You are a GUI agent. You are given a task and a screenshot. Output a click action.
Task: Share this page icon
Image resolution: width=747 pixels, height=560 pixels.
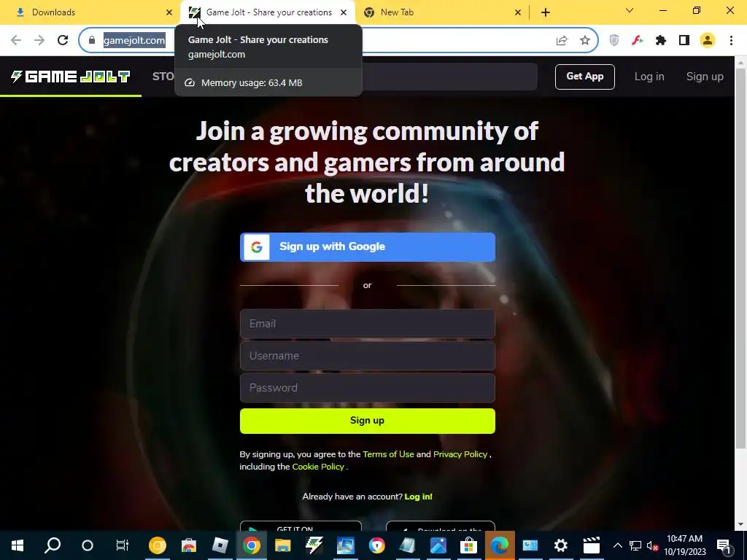point(562,41)
